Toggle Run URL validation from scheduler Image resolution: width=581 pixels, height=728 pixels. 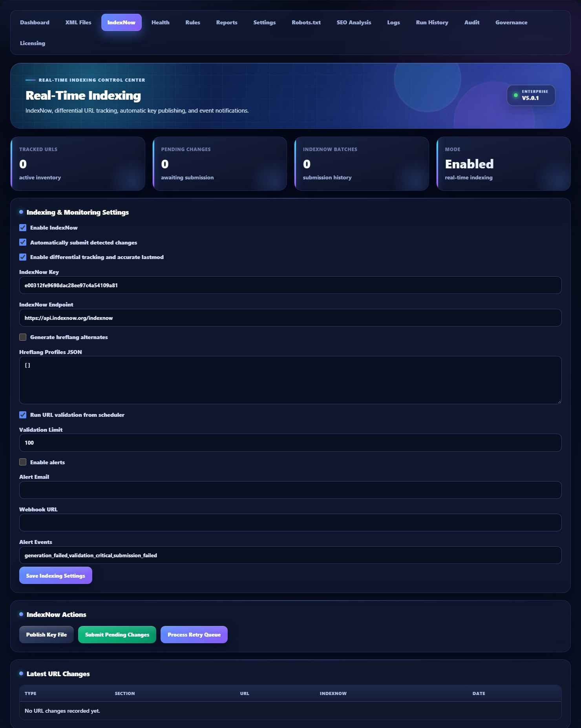point(23,415)
